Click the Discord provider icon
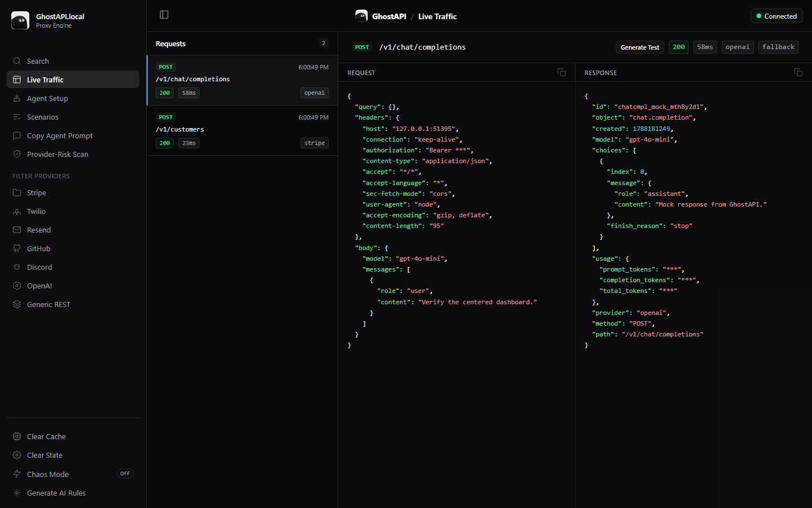The width and height of the screenshot is (812, 508). tap(17, 267)
